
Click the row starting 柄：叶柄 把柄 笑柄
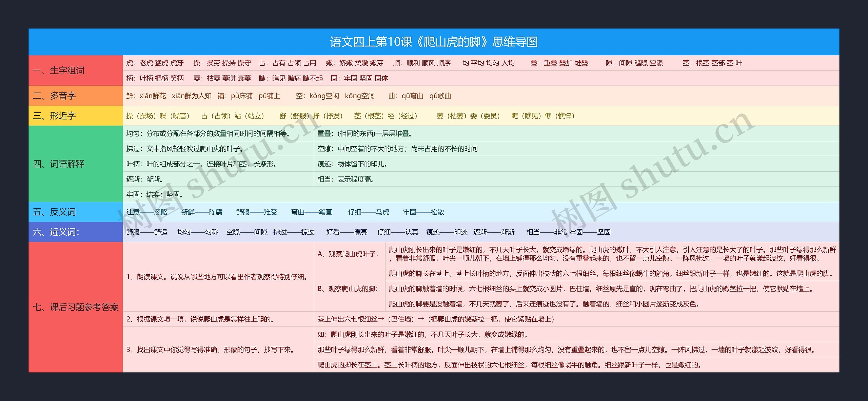coord(481,78)
